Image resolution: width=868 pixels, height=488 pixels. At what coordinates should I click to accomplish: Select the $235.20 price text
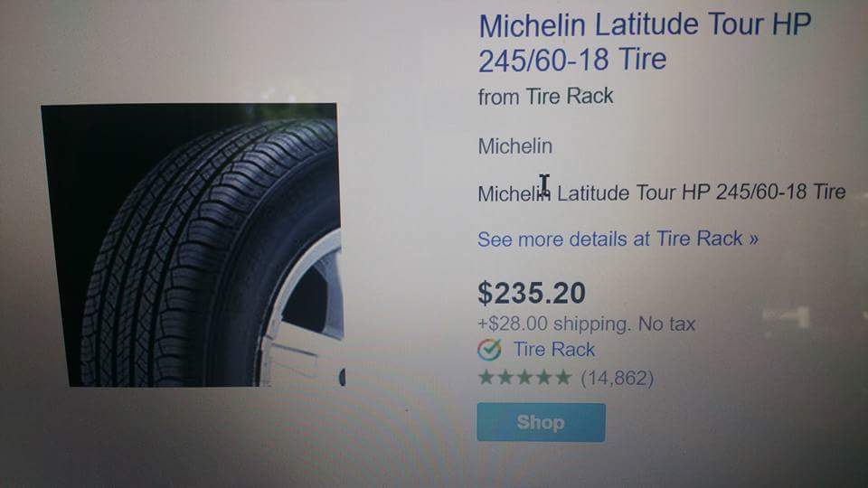[x=532, y=293]
